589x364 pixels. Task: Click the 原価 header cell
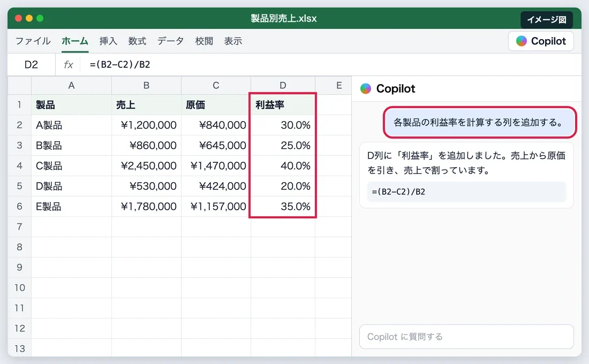[x=216, y=104]
